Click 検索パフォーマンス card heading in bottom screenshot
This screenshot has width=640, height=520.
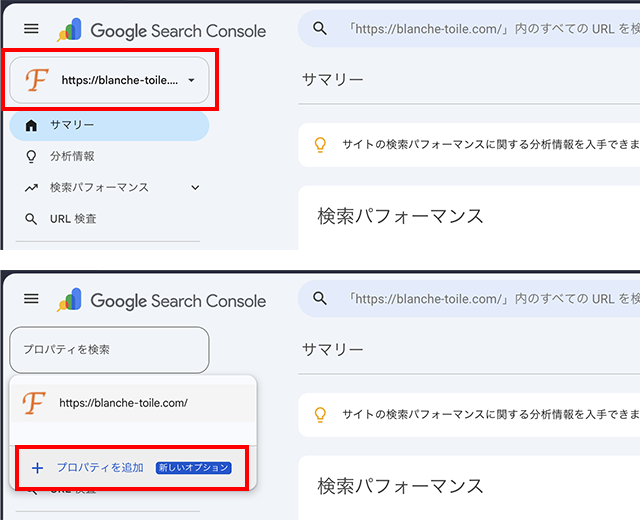(400, 486)
